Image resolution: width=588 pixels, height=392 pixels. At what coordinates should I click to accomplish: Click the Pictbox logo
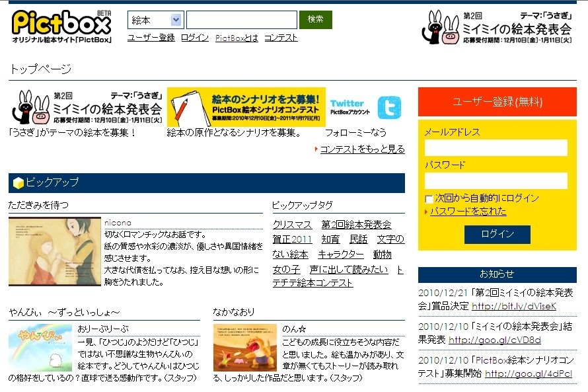(62, 26)
